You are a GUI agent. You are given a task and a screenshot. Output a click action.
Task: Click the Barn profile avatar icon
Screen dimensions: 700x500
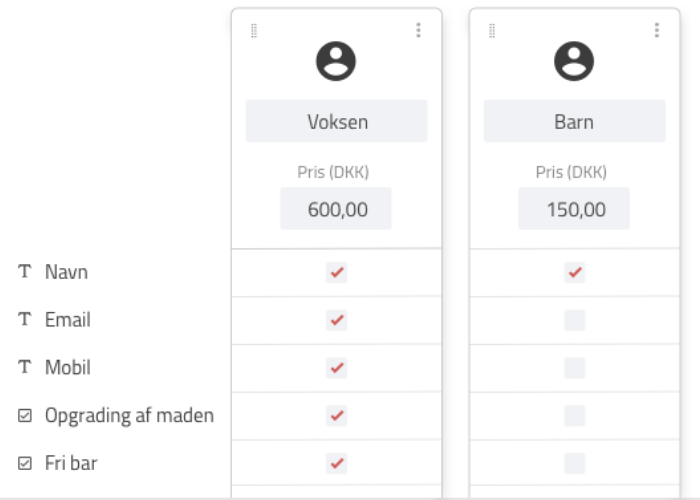[574, 61]
